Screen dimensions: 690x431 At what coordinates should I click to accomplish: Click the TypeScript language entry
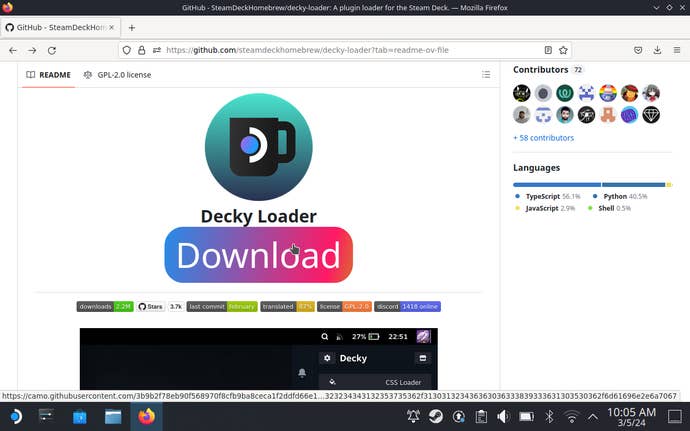(548, 196)
